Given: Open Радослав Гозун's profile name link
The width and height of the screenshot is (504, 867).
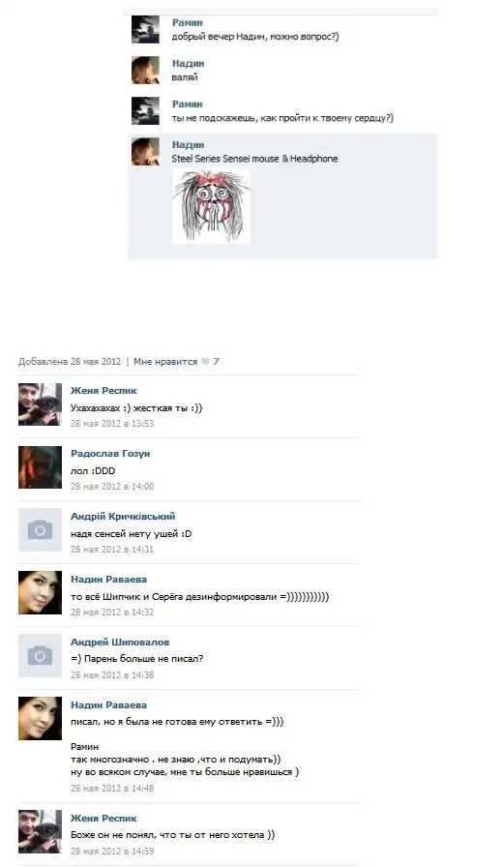Looking at the screenshot, I should click(110, 454).
